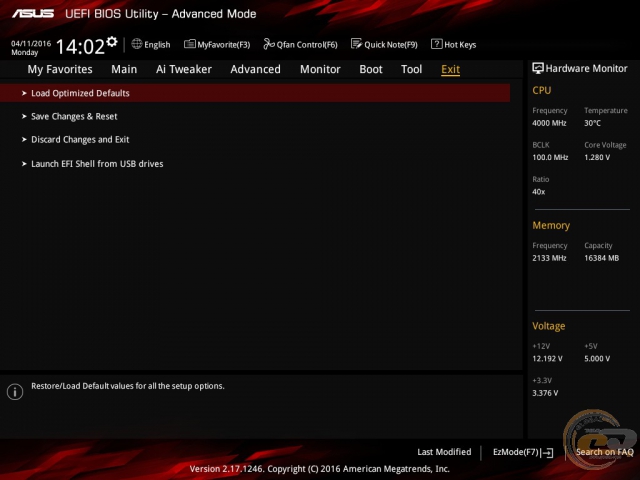Switch to the Boot tab
The image size is (640, 480).
pos(371,69)
